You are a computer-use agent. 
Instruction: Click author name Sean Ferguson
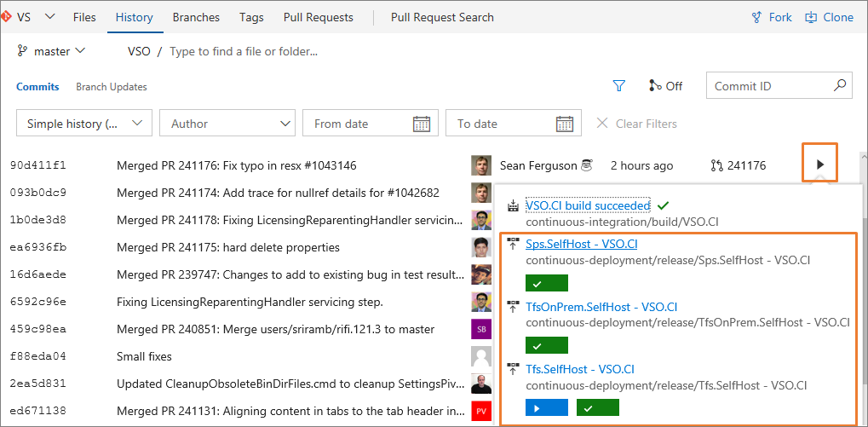coord(538,165)
